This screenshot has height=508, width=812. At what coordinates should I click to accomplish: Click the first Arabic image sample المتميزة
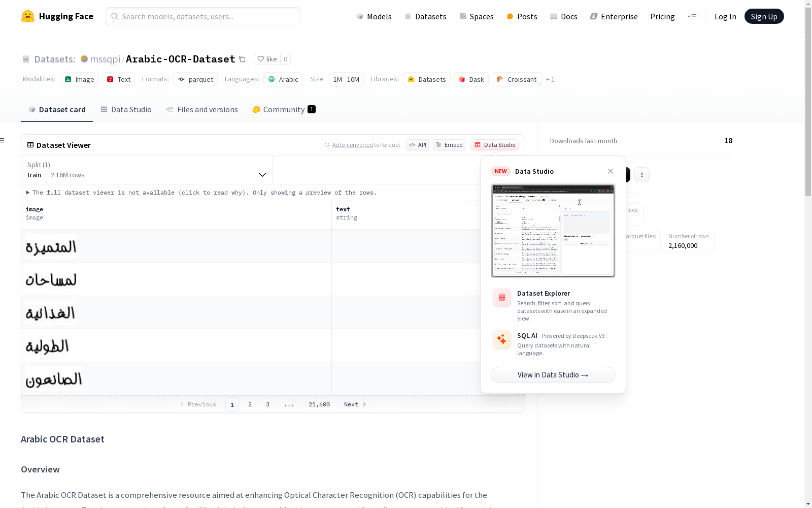[51, 246]
